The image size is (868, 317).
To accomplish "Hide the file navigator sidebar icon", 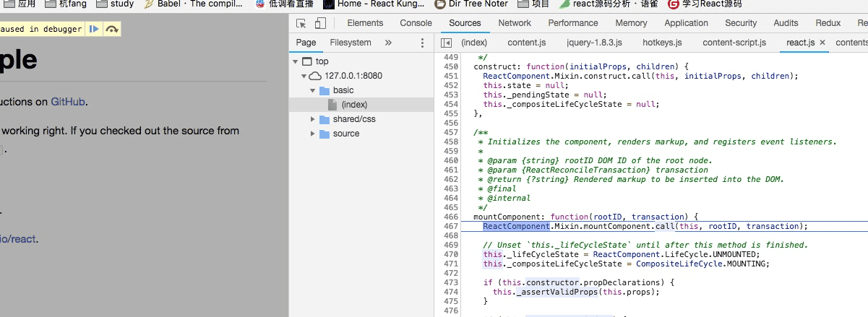I will tap(447, 43).
